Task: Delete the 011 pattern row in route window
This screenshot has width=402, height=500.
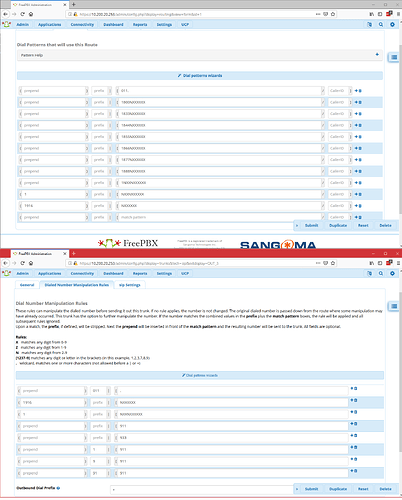Action: [360, 91]
